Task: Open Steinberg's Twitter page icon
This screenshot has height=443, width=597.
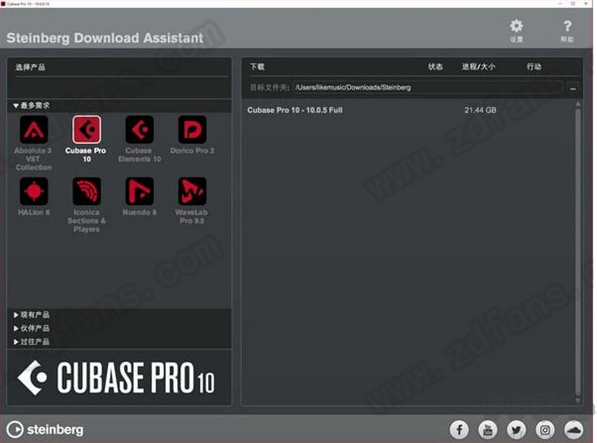Action: coord(516,430)
